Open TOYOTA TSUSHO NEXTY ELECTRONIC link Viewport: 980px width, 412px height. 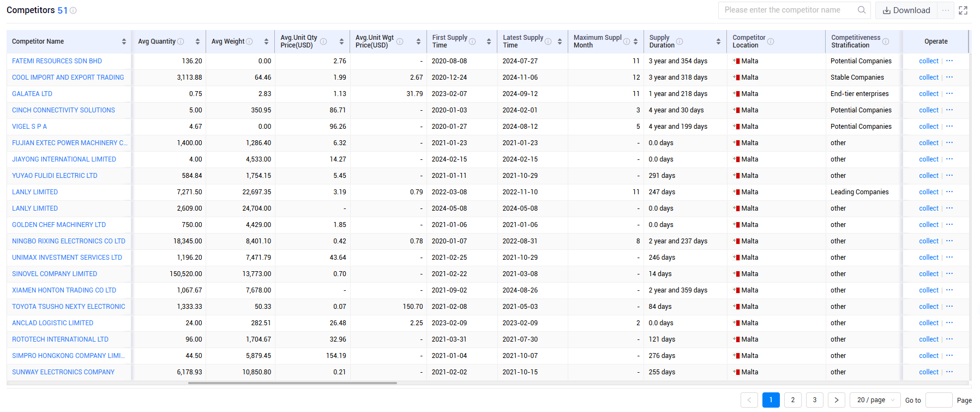pos(69,307)
